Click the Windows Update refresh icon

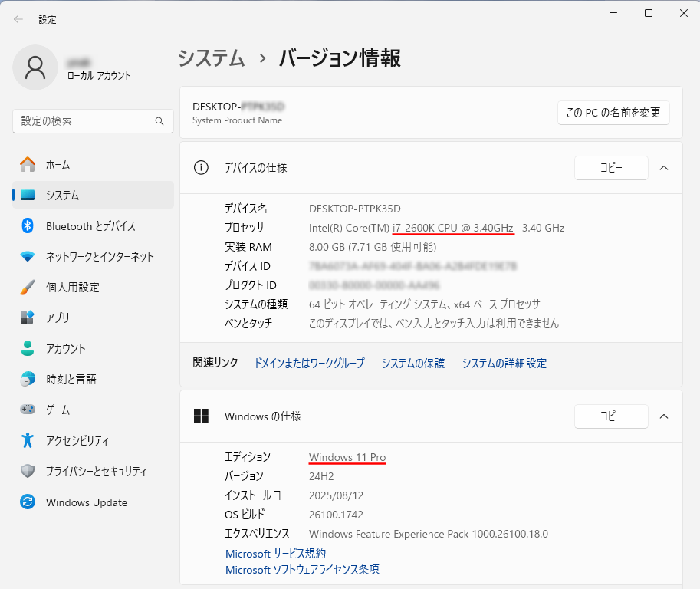(x=28, y=502)
